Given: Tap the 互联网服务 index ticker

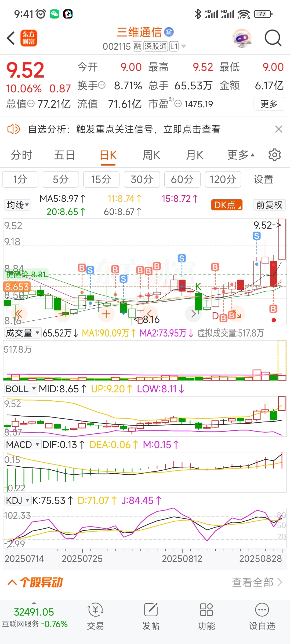Looking at the screenshot, I should (35, 618).
